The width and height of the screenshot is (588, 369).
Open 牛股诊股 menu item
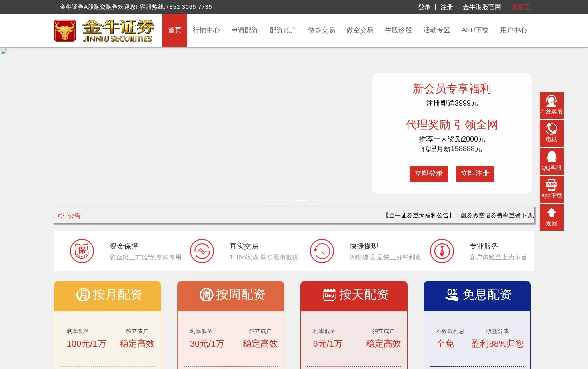click(398, 30)
